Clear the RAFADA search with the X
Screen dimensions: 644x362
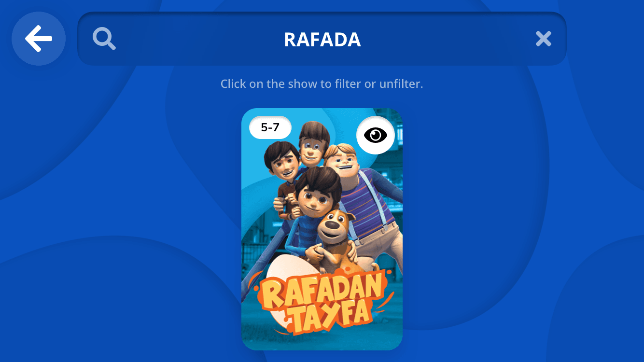[x=544, y=39]
